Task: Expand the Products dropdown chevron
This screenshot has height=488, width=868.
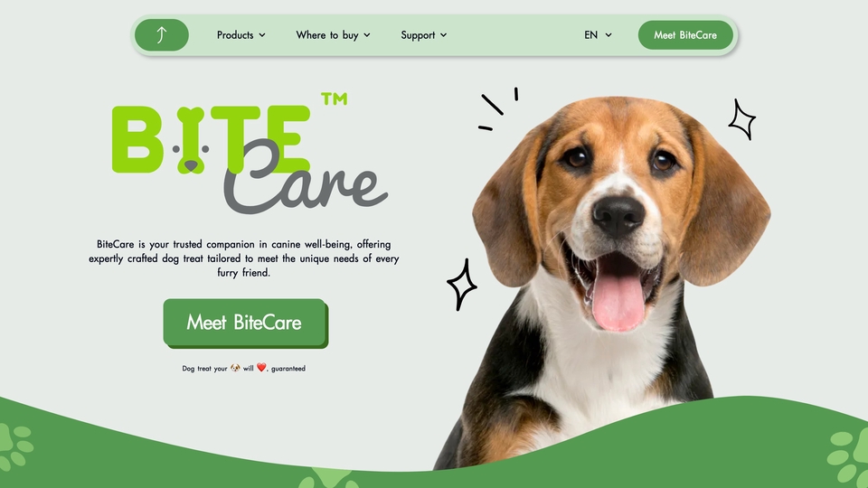Action: pos(262,35)
